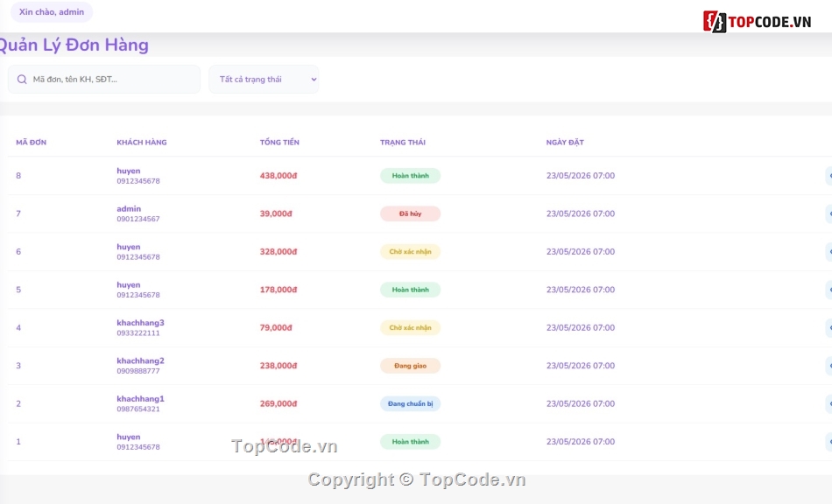Click the order 2 date '23/05/2026 07:00'
Screen dimensions: 832x504
581,404
